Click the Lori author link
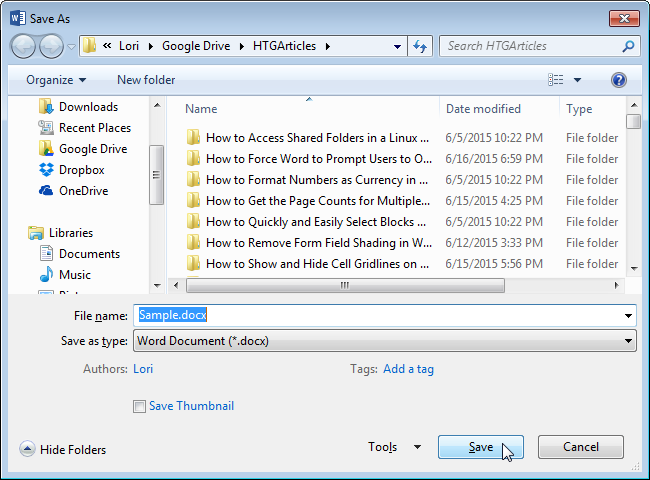 tap(143, 369)
